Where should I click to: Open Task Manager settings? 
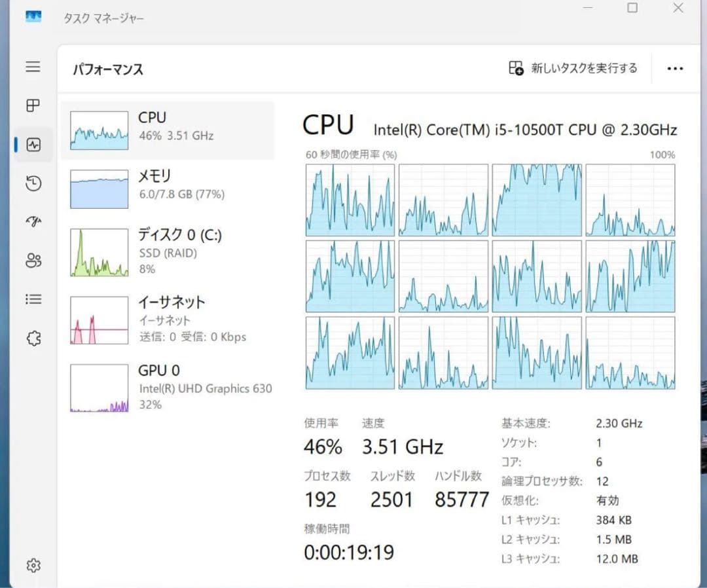tap(33, 565)
